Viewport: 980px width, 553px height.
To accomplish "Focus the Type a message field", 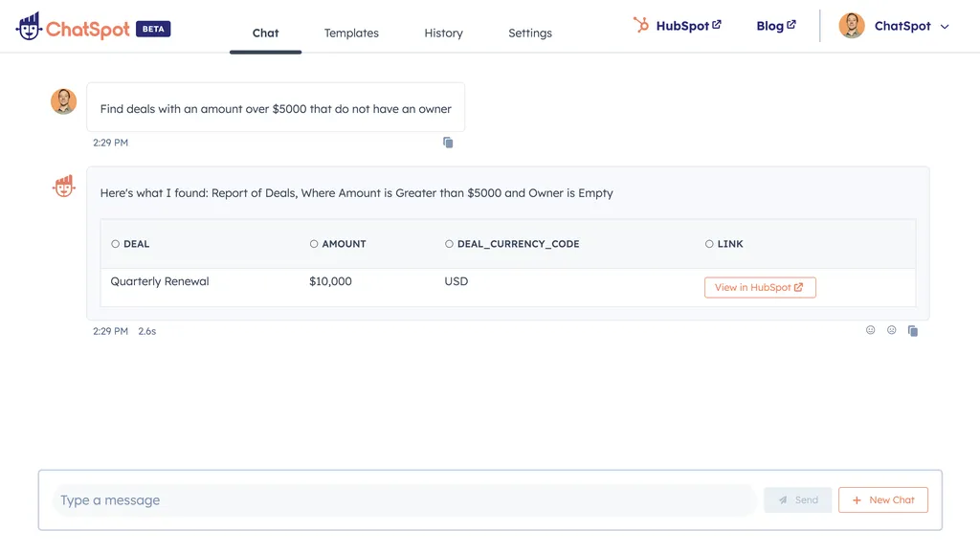I will pos(404,499).
